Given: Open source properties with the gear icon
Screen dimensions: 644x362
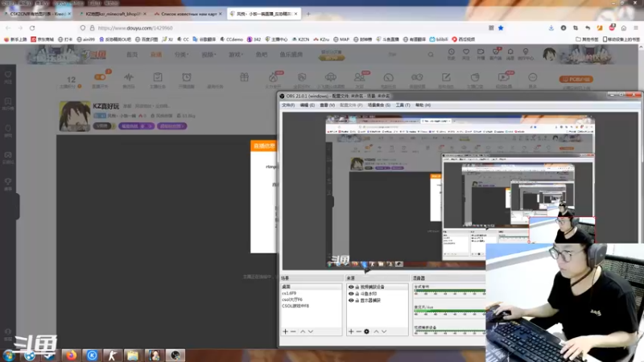Looking at the screenshot, I should click(366, 331).
